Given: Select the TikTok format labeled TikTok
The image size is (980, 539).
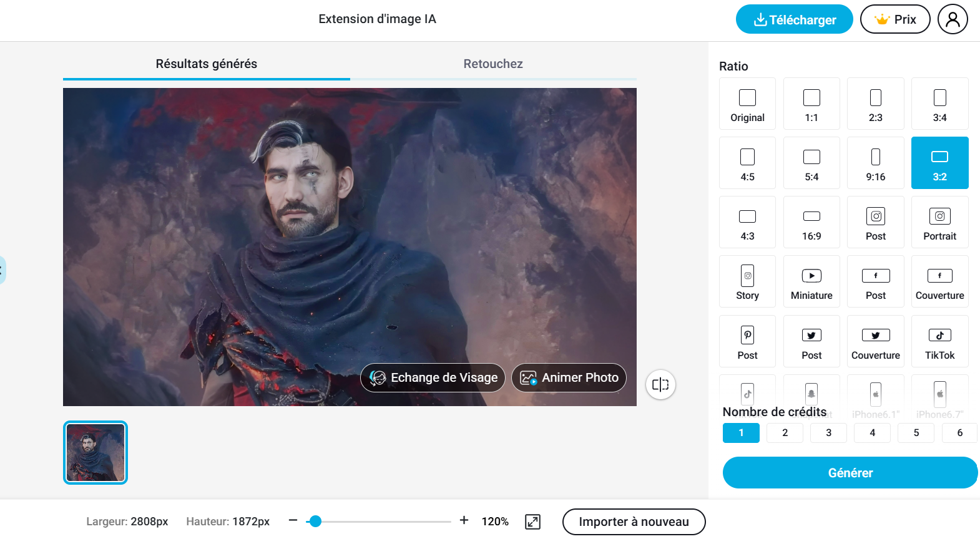Looking at the screenshot, I should (x=940, y=341).
